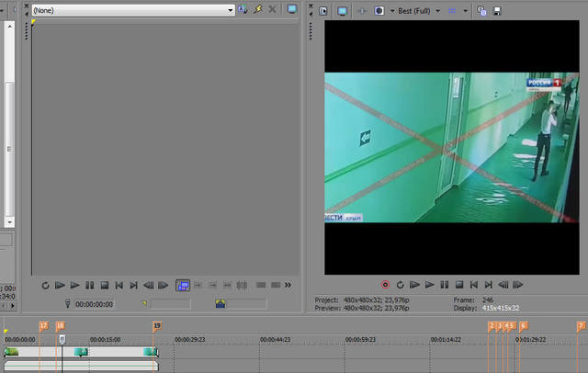The image size is (588, 373).
Task: Step to next frame in the trimmer
Action: (163, 286)
